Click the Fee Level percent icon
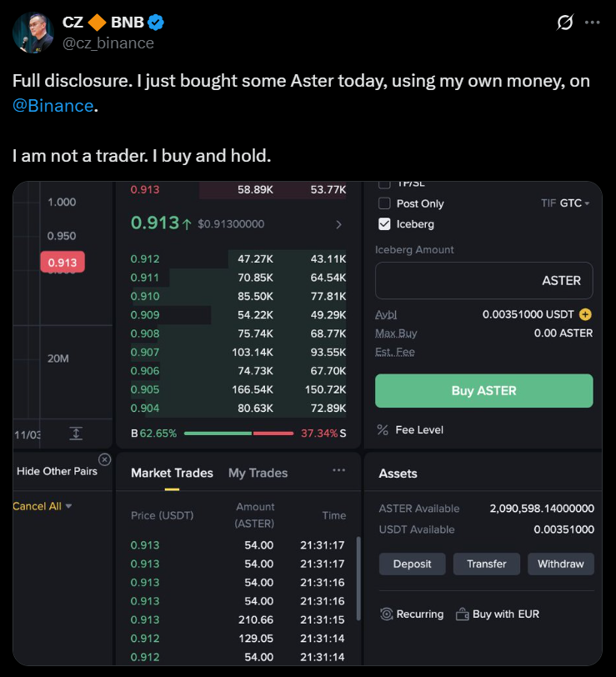Image resolution: width=616 pixels, height=677 pixels. pyautogui.click(x=383, y=430)
